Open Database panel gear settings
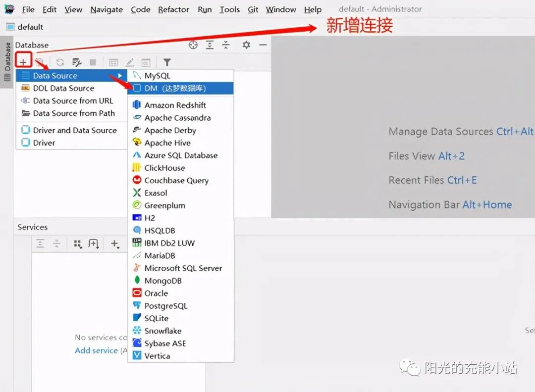The height and width of the screenshot is (392, 535). 246,45
